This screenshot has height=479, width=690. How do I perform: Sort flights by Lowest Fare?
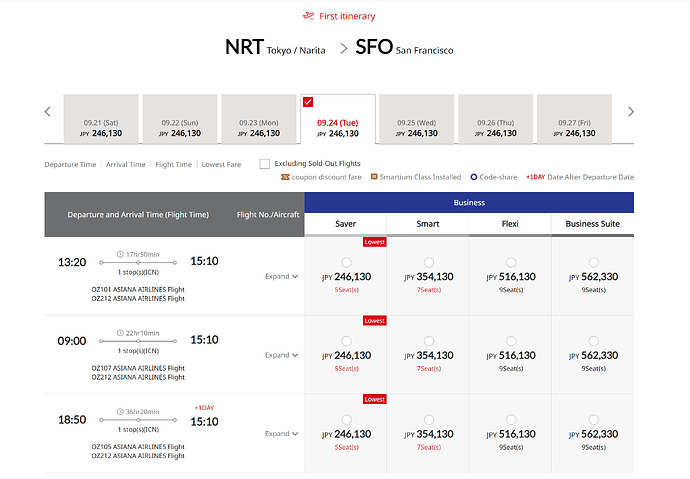(221, 165)
